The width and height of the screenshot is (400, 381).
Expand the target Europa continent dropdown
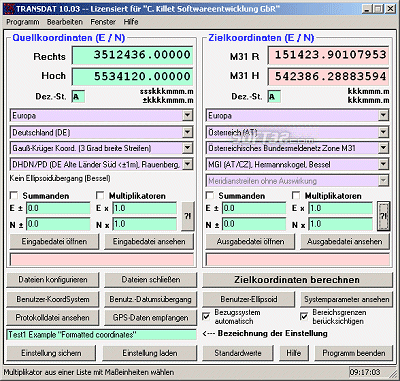[x=383, y=115]
